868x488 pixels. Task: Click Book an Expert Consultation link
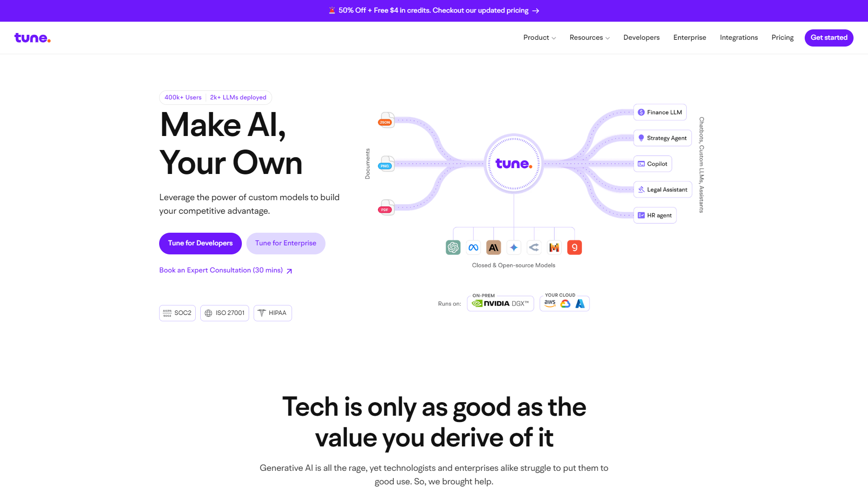[226, 271]
